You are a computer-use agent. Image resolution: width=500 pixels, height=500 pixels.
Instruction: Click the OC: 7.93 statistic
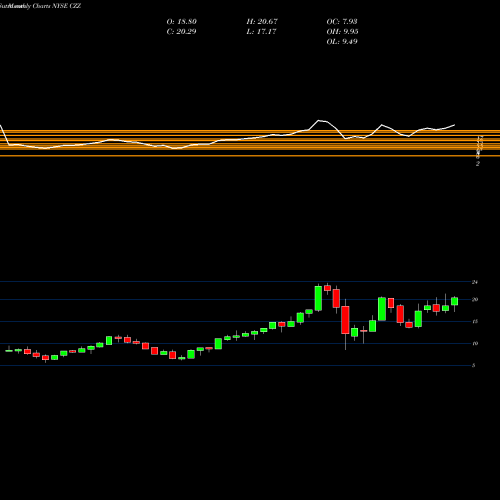click(342, 22)
